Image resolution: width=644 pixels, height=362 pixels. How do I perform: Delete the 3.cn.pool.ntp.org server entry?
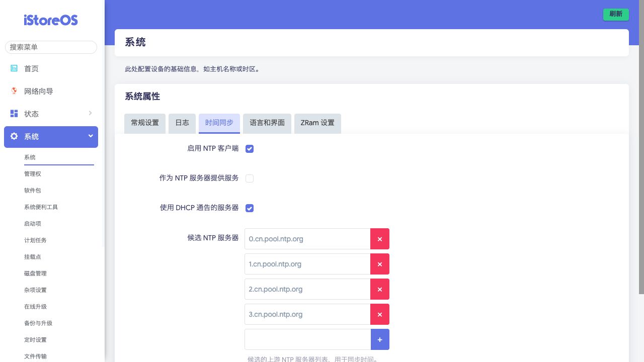pyautogui.click(x=379, y=314)
